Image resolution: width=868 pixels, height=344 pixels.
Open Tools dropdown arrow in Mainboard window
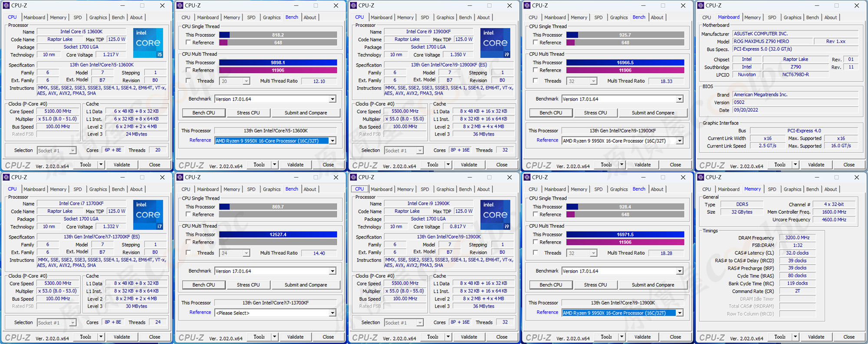pyautogui.click(x=795, y=164)
